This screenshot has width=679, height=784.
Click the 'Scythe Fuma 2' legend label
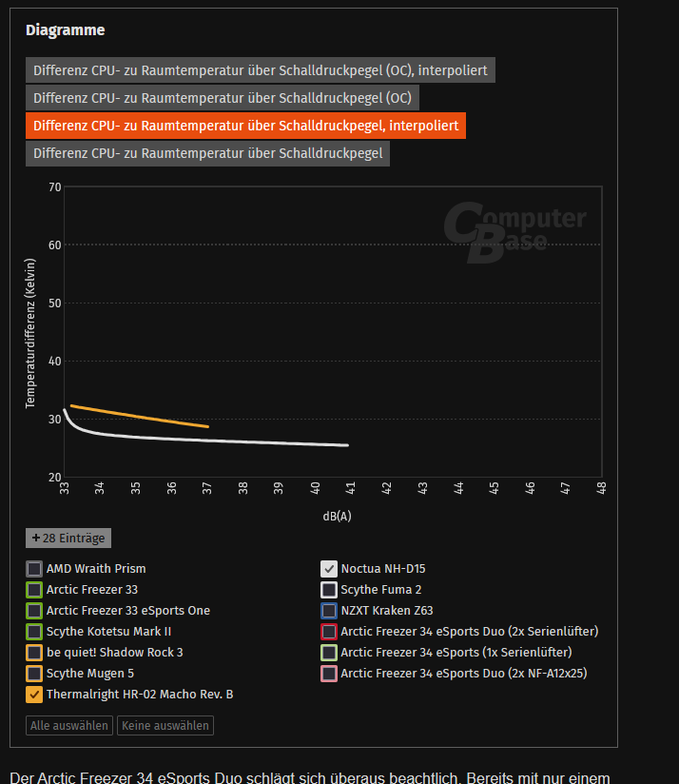381,590
